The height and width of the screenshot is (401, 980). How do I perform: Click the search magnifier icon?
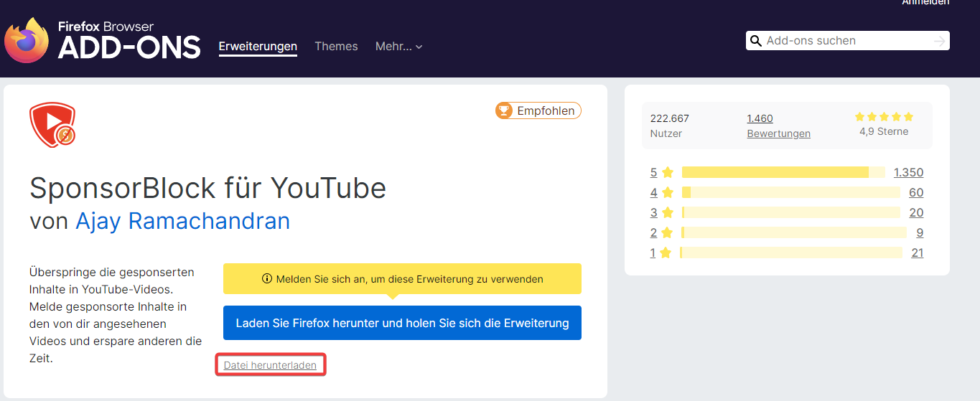click(x=755, y=41)
